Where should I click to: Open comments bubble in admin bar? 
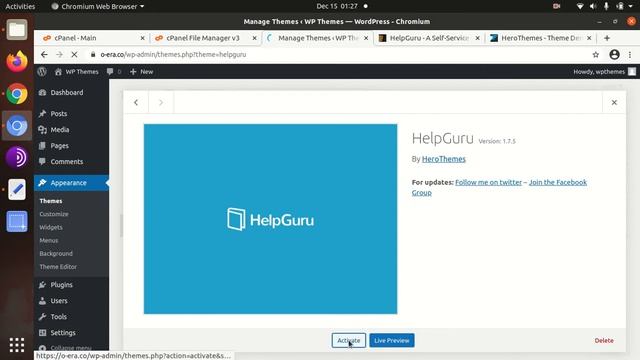click(x=114, y=71)
